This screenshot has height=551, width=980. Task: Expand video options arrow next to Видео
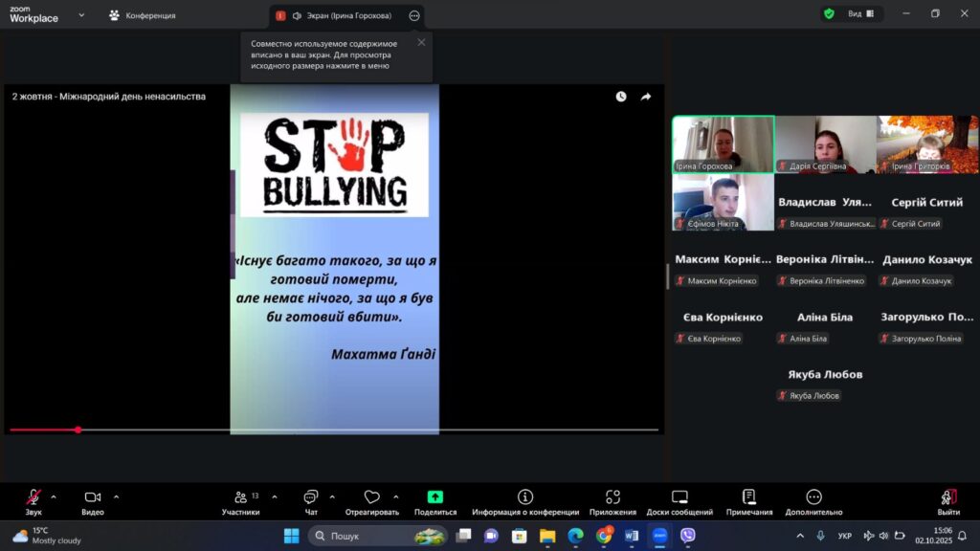(x=117, y=496)
